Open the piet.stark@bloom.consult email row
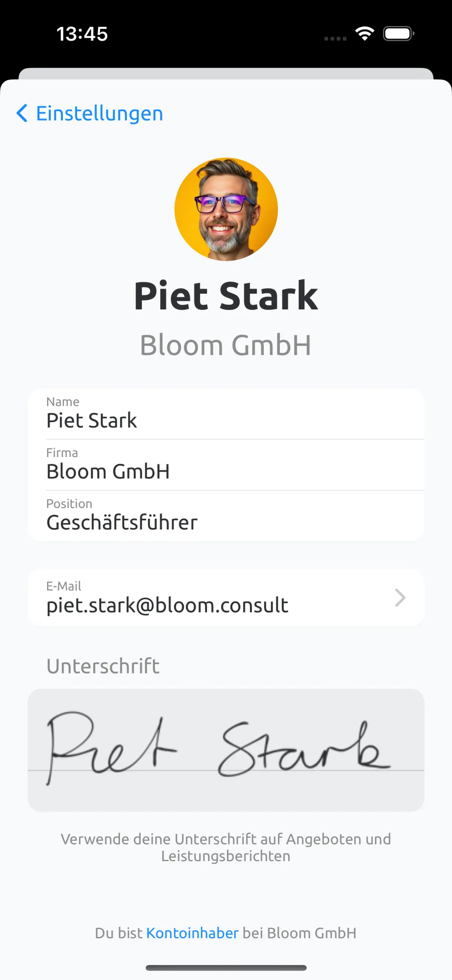This screenshot has width=452, height=980. tap(226, 598)
